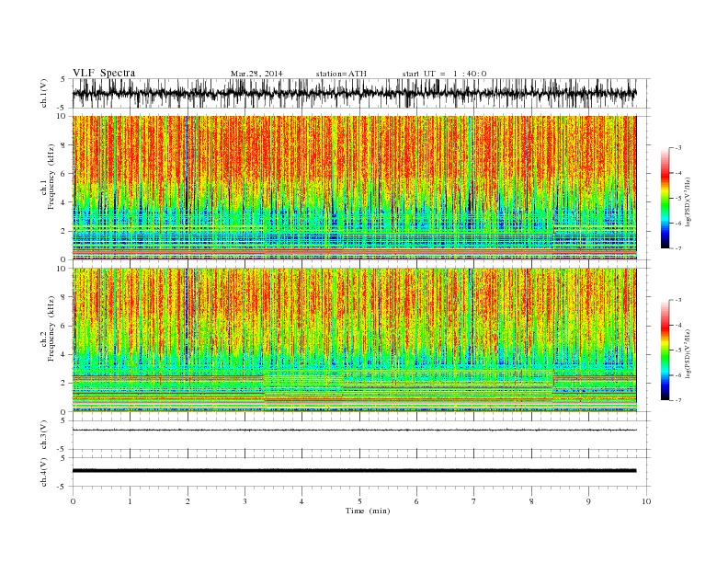The image size is (728, 563).
Task: Click tick label 1 on the Time axis
Action: pyautogui.click(x=130, y=501)
